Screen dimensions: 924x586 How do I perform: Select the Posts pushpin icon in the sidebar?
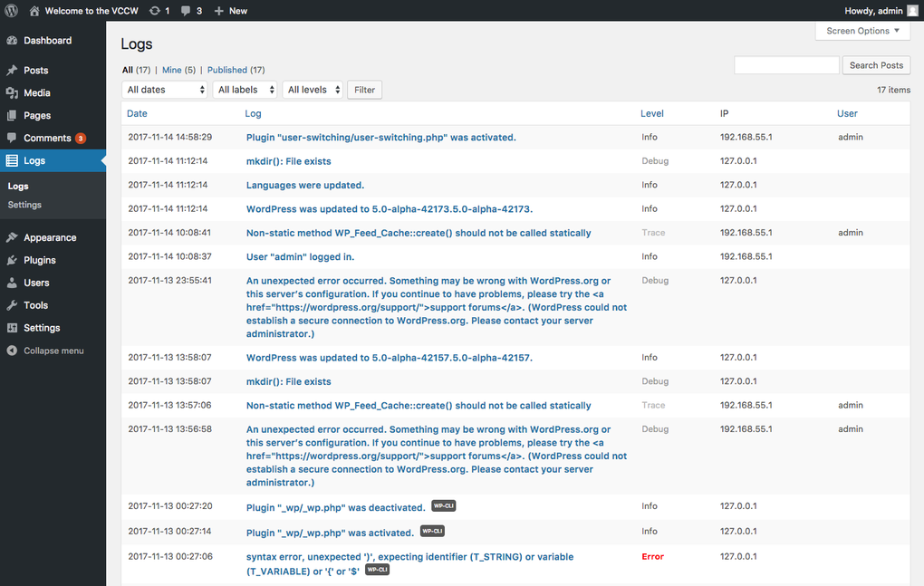coord(13,68)
